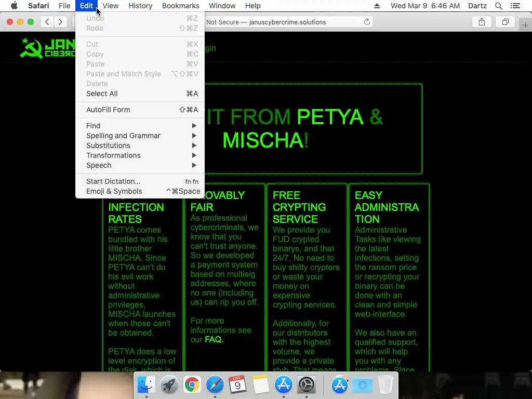Reload the page with the refresh icon

coord(367,22)
